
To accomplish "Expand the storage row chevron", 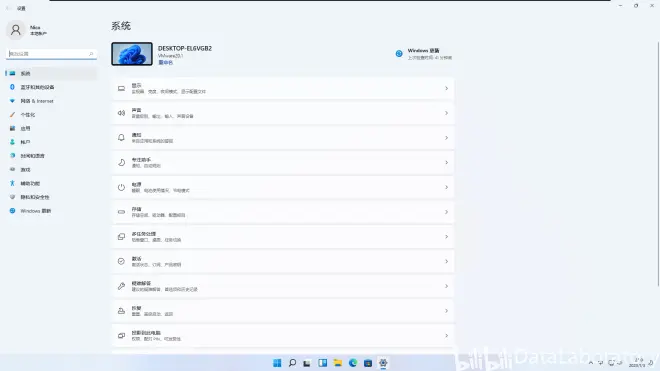I will click(x=446, y=212).
